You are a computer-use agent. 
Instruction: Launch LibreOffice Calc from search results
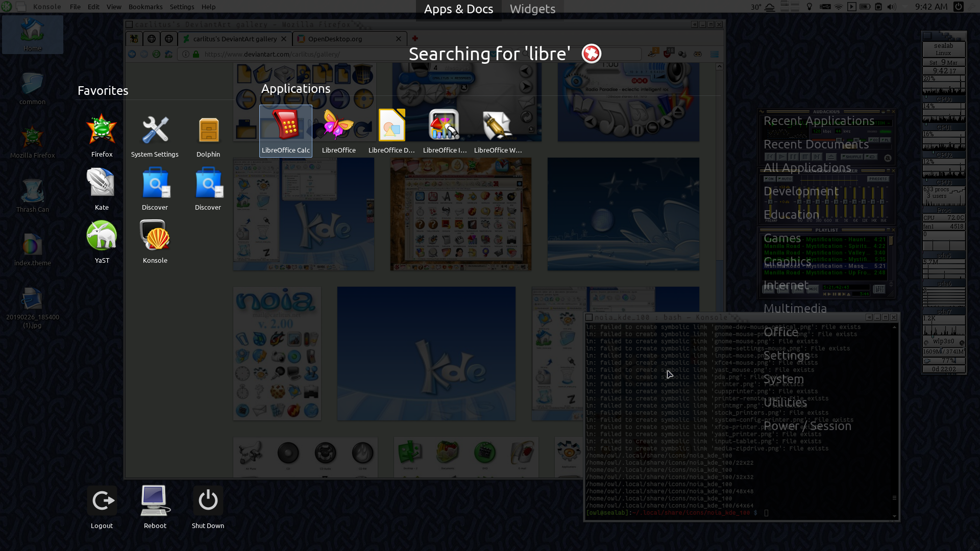(x=286, y=131)
